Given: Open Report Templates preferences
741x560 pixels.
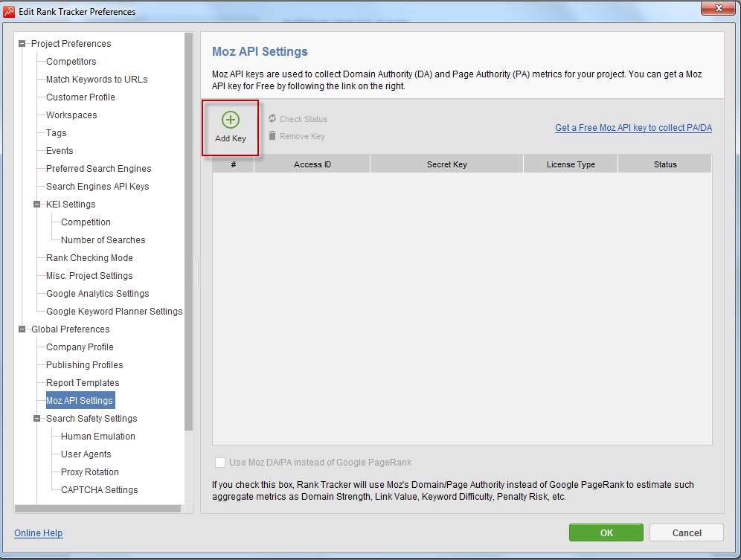Looking at the screenshot, I should [83, 383].
